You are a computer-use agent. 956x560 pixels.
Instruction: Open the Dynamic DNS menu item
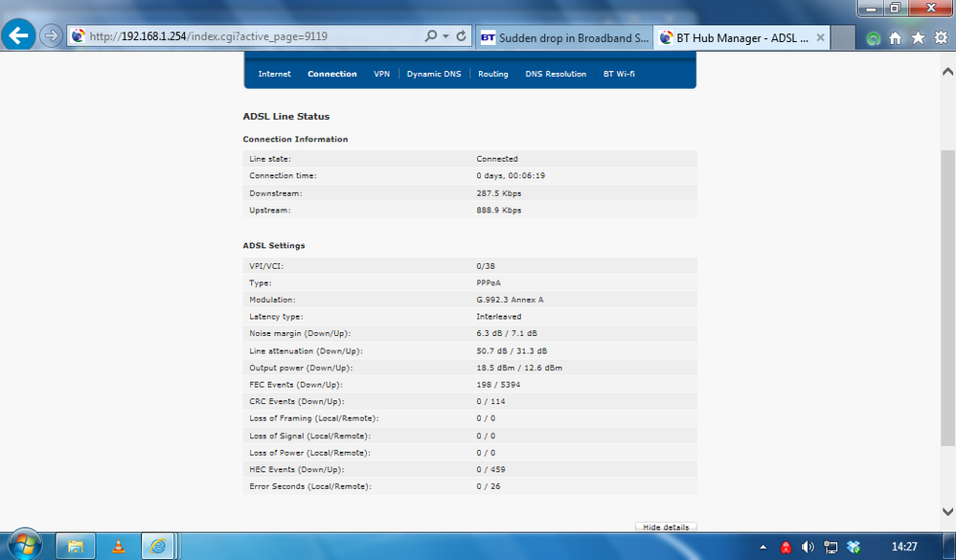[x=434, y=74]
